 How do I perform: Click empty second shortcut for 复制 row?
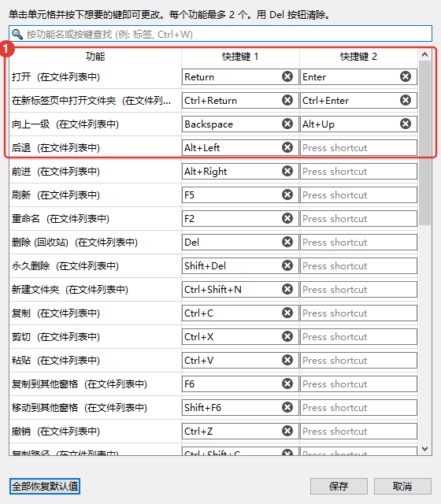tap(359, 313)
